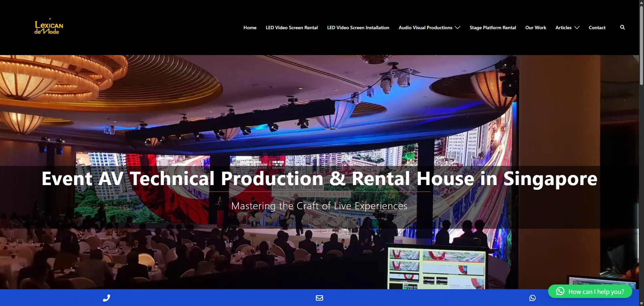This screenshot has height=306, width=644.
Task: Select LED Video Screen Installation menu item
Action: (358, 28)
